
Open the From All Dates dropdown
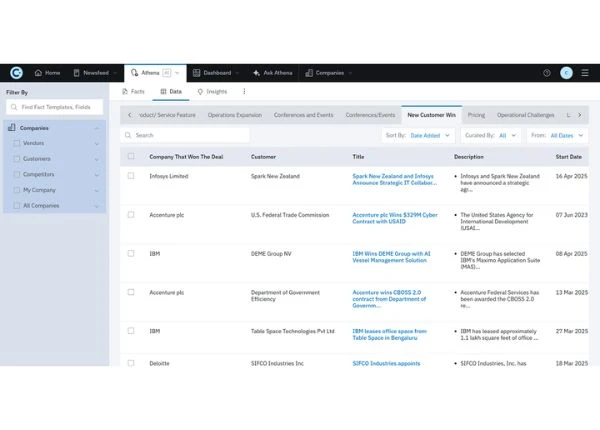coord(557,135)
